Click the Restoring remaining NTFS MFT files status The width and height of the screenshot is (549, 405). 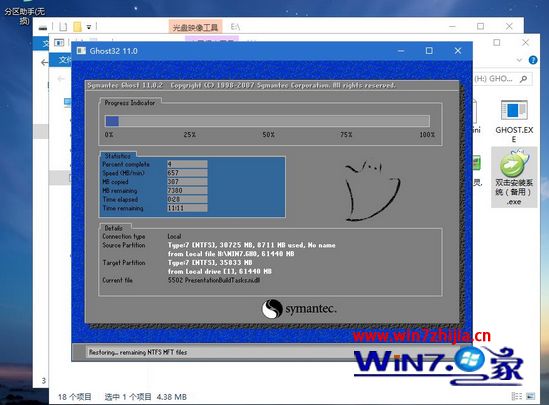(138, 352)
